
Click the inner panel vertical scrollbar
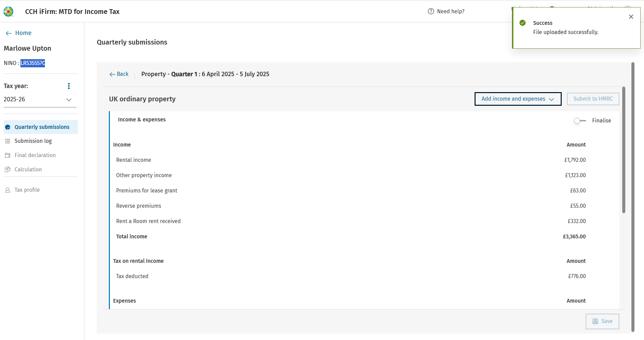coord(624,150)
